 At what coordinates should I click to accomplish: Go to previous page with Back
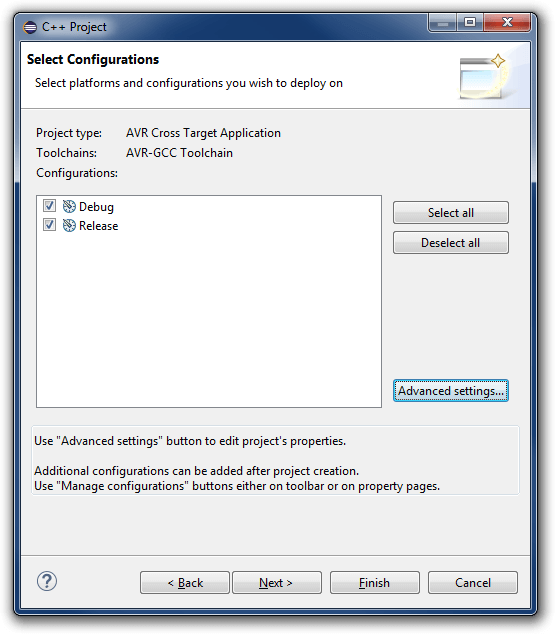[185, 583]
